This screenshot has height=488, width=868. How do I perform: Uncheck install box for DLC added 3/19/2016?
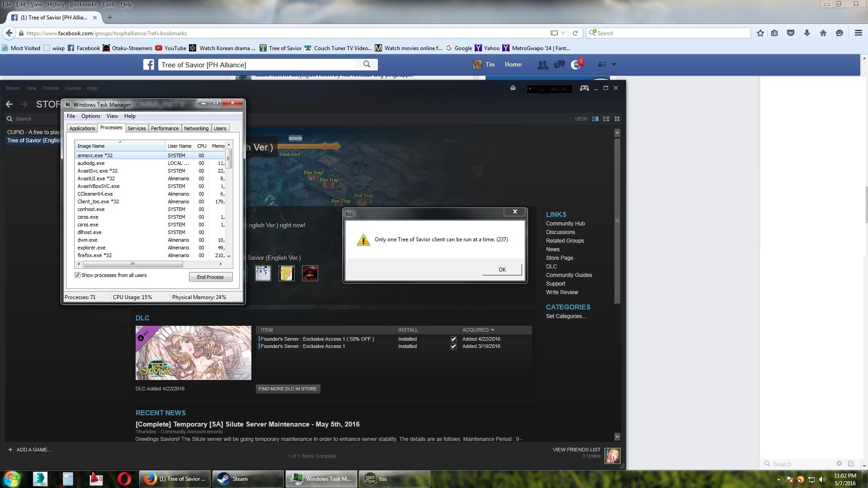(453, 347)
